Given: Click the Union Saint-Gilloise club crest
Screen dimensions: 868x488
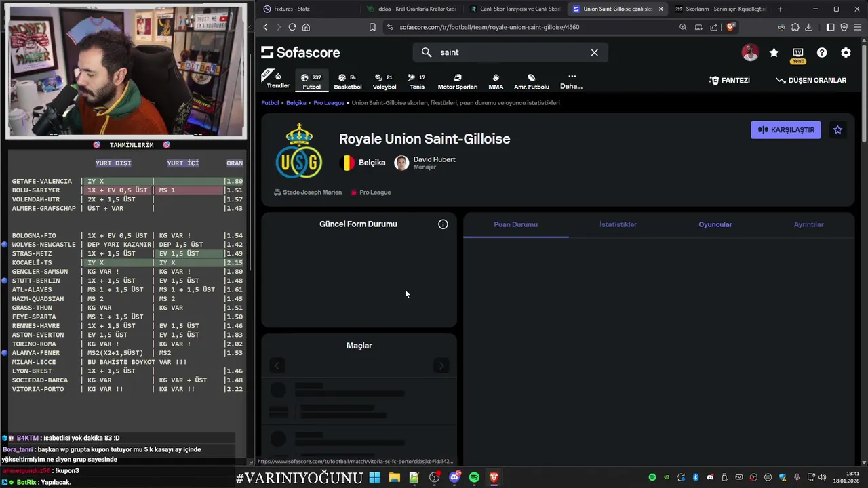Looking at the screenshot, I should [x=299, y=151].
